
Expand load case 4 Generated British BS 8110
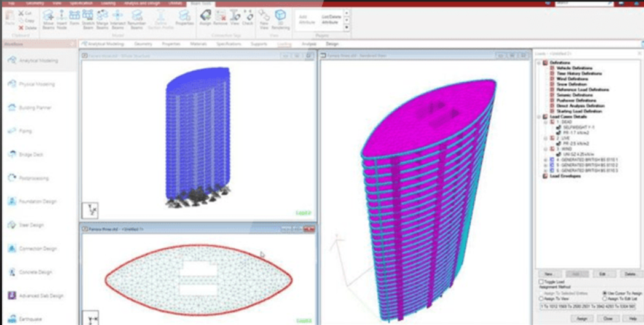546,160
